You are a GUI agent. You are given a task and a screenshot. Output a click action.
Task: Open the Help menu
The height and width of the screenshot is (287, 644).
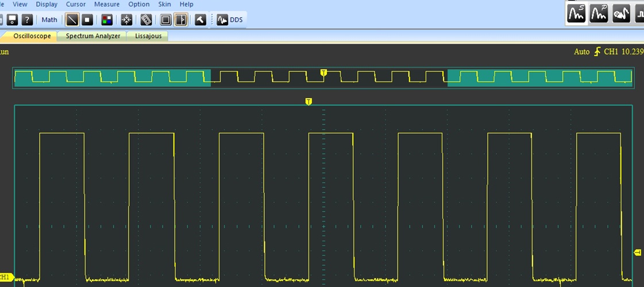point(187,4)
